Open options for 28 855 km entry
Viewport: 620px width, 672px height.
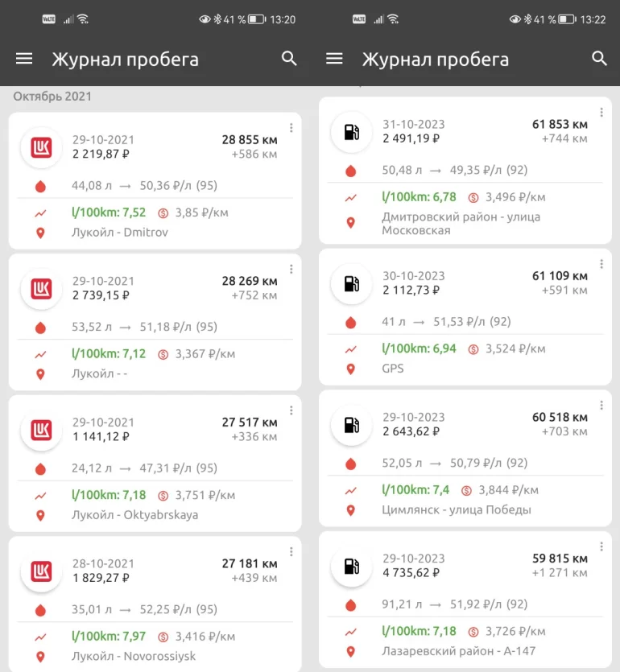pos(291,128)
